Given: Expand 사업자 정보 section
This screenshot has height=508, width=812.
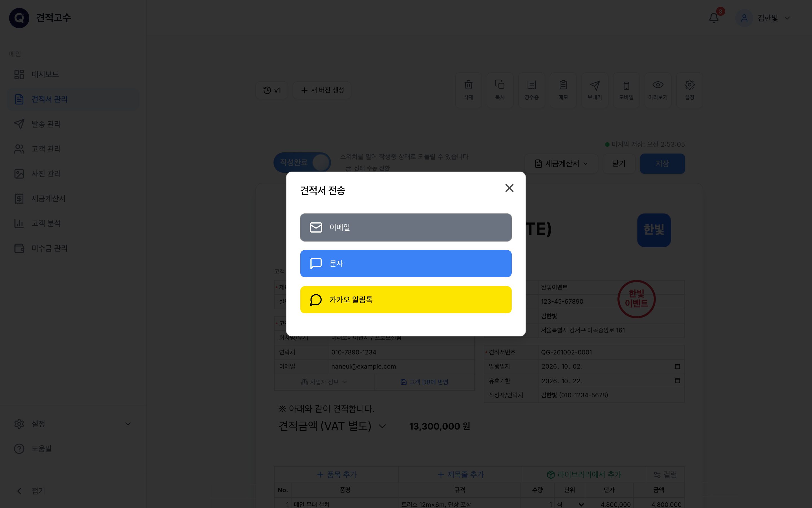Looking at the screenshot, I should (x=324, y=382).
